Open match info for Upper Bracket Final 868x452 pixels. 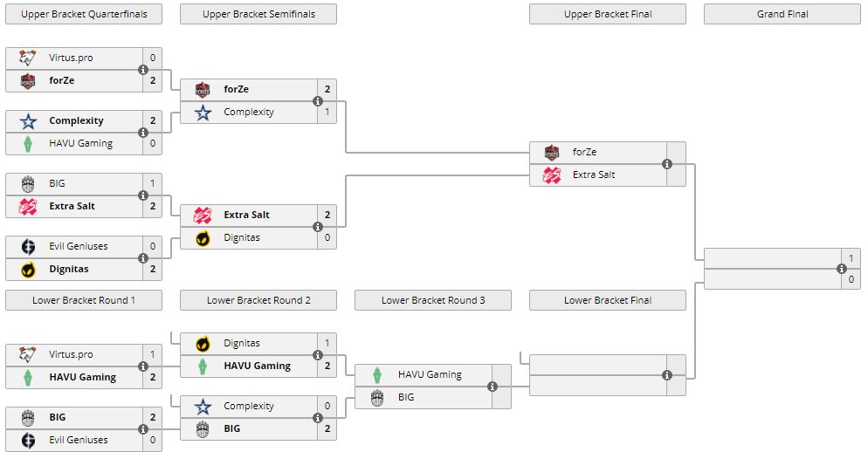pyautogui.click(x=667, y=164)
